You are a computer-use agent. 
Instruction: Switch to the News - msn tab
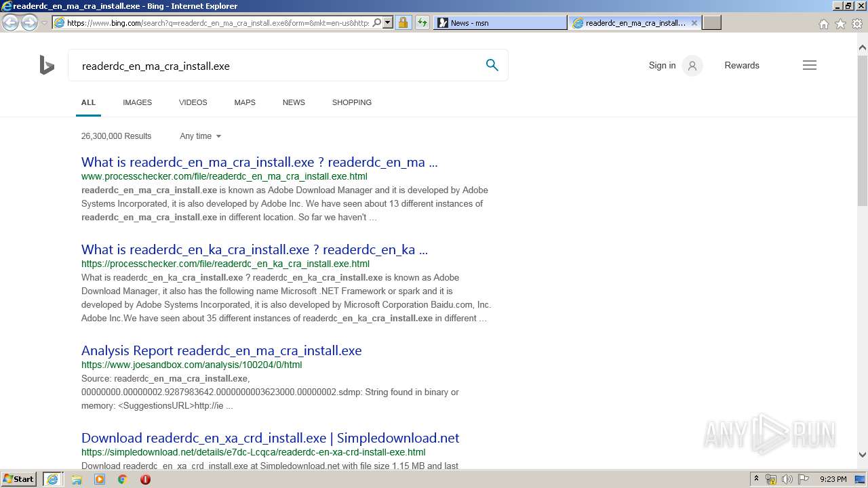[500, 22]
